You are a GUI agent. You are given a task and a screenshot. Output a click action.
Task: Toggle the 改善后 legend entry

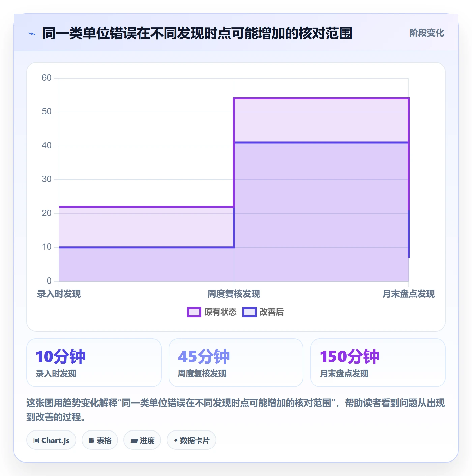[263, 312]
